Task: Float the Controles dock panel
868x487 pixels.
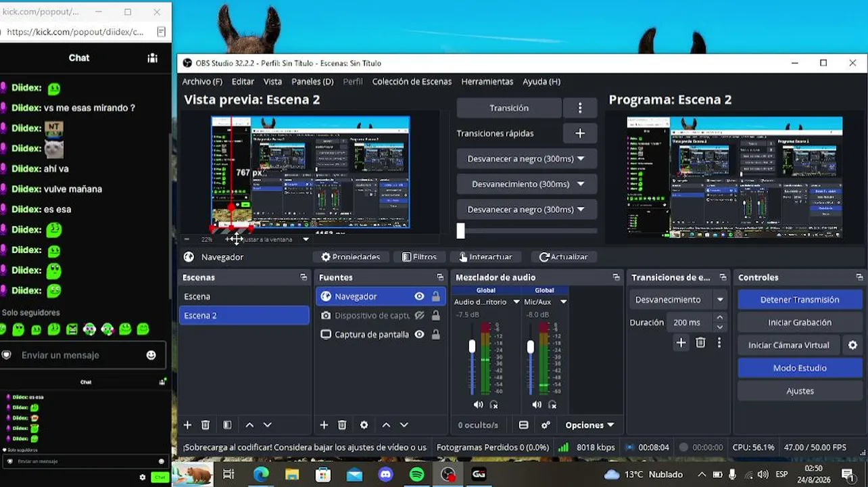Action: pos(859,277)
